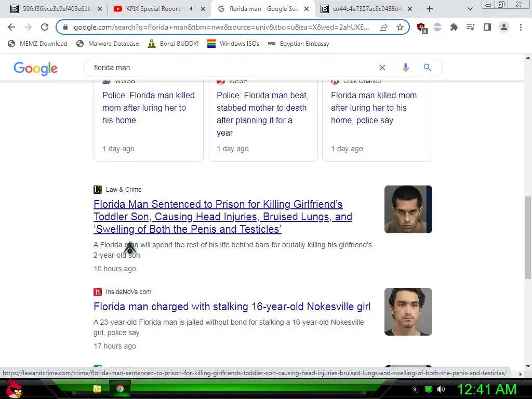This screenshot has height=399, width=532.
Task: Click the address bar URL
Action: click(x=221, y=27)
